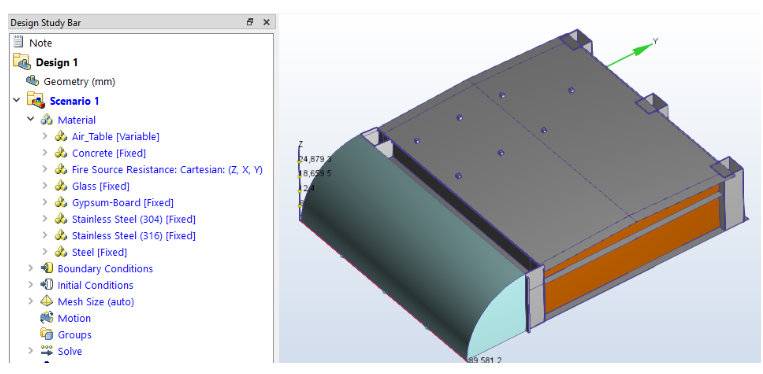The width and height of the screenshot is (763, 374).
Task: Click the Motion icon
Action: [x=47, y=318]
